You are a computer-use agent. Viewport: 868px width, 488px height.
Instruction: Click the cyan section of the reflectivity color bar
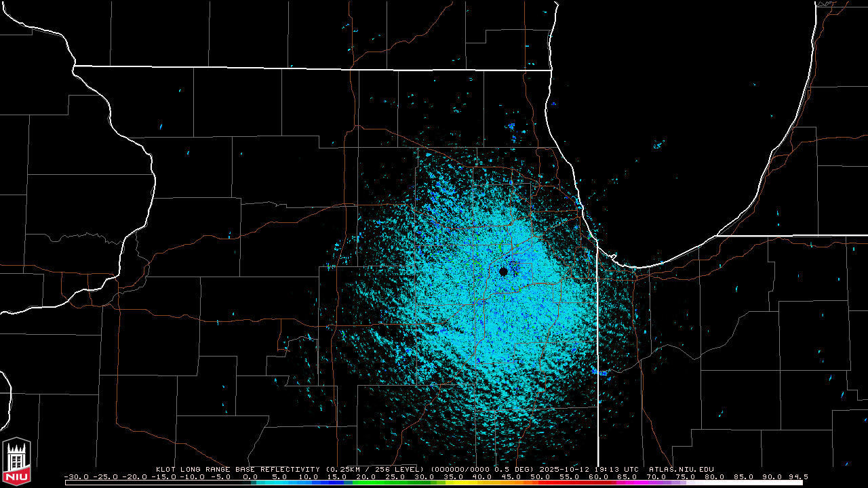[x=292, y=483]
